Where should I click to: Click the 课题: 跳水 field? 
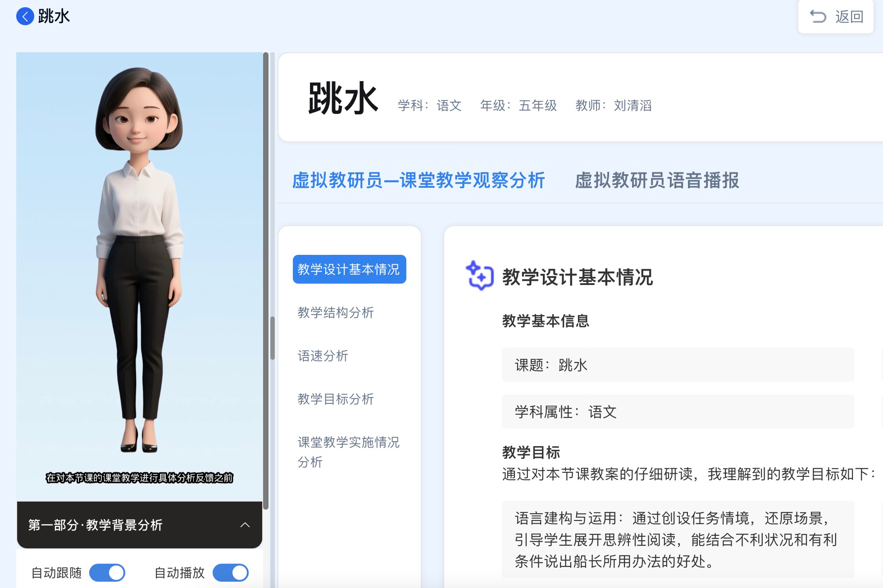[678, 365]
